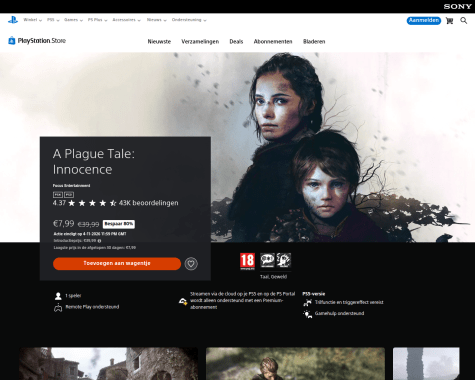Expand the Ondersteuning dropdown menu
This screenshot has height=380, width=475.
click(x=189, y=20)
